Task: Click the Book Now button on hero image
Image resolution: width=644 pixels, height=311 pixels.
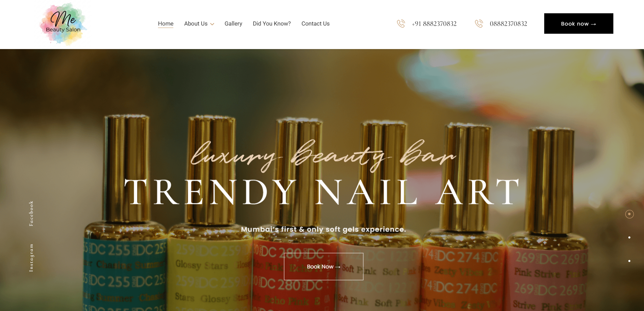Action: [324, 266]
